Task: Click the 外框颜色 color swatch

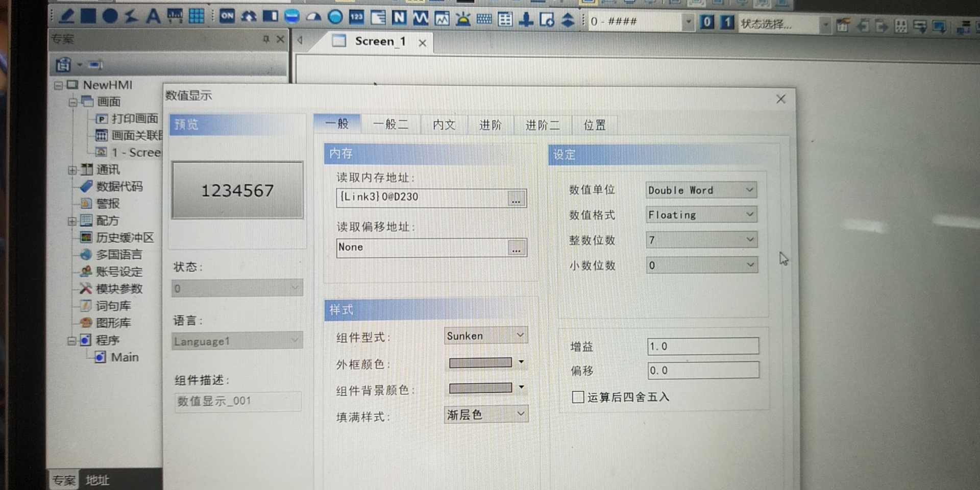Action: click(480, 363)
